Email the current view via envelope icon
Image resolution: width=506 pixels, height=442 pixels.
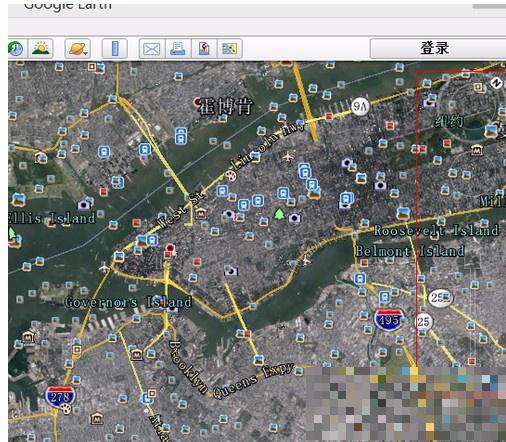pyautogui.click(x=152, y=49)
